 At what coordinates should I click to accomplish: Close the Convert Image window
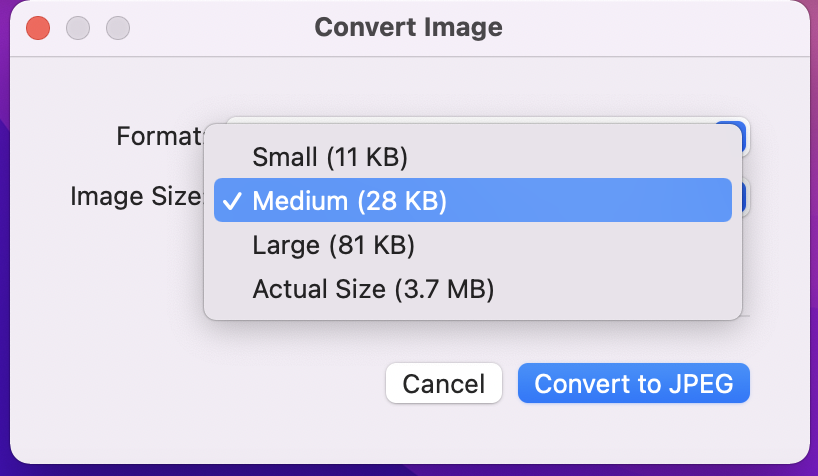coord(38,28)
